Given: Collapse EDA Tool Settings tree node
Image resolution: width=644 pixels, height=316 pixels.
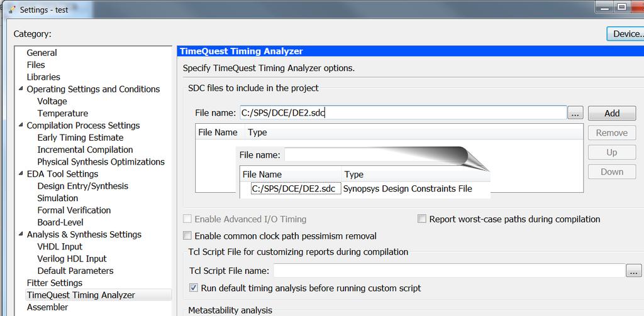Looking at the screenshot, I should [21, 173].
